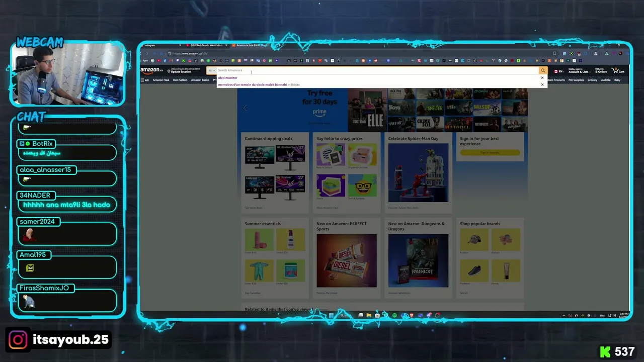The height and width of the screenshot is (362, 644).
Task: Open Baby in the navigation bar
Action: click(617, 80)
